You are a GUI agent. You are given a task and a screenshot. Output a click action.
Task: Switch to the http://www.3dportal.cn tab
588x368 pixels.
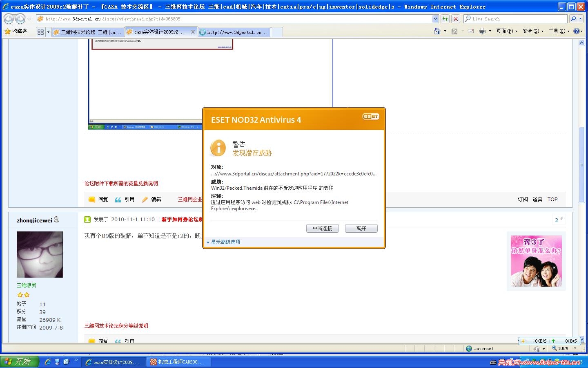234,32
